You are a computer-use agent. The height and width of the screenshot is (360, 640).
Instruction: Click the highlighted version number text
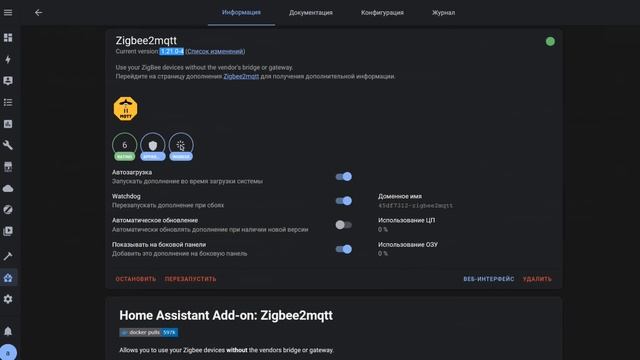click(x=171, y=51)
